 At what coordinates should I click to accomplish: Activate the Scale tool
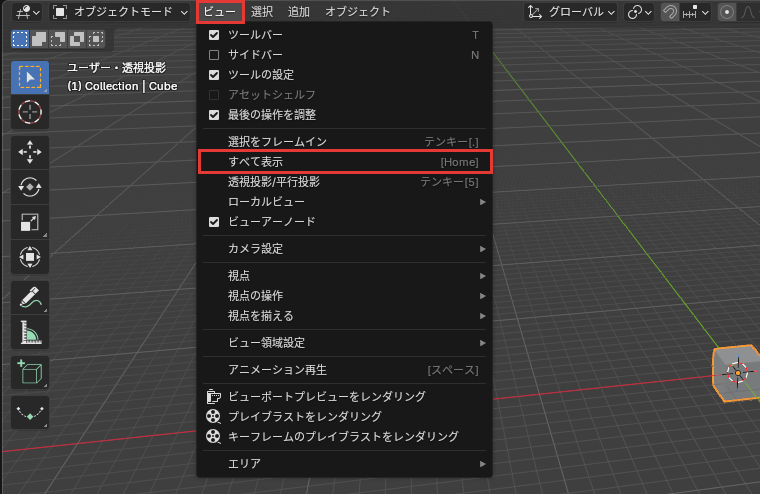tap(30, 222)
